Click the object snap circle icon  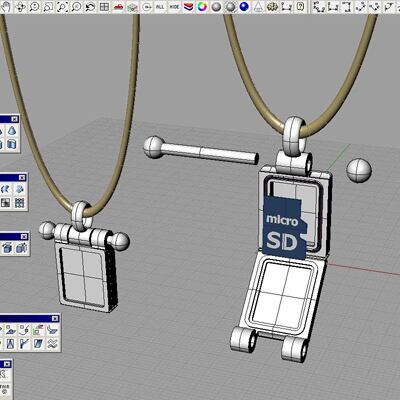point(146,6)
